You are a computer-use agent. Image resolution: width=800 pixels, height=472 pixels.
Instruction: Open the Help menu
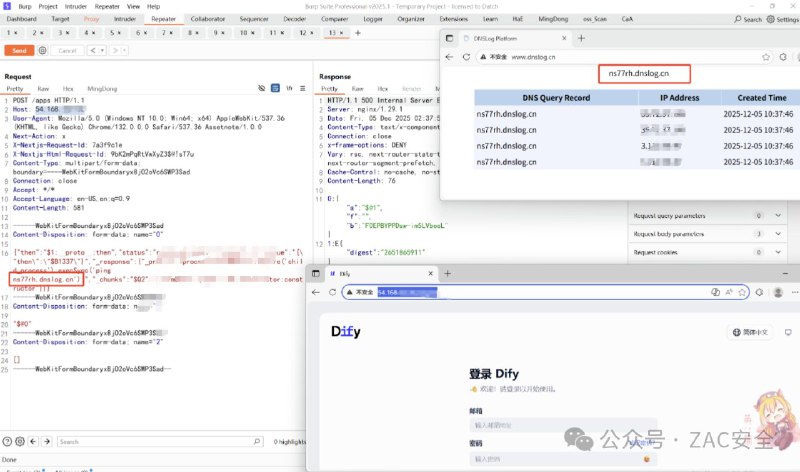154,7
